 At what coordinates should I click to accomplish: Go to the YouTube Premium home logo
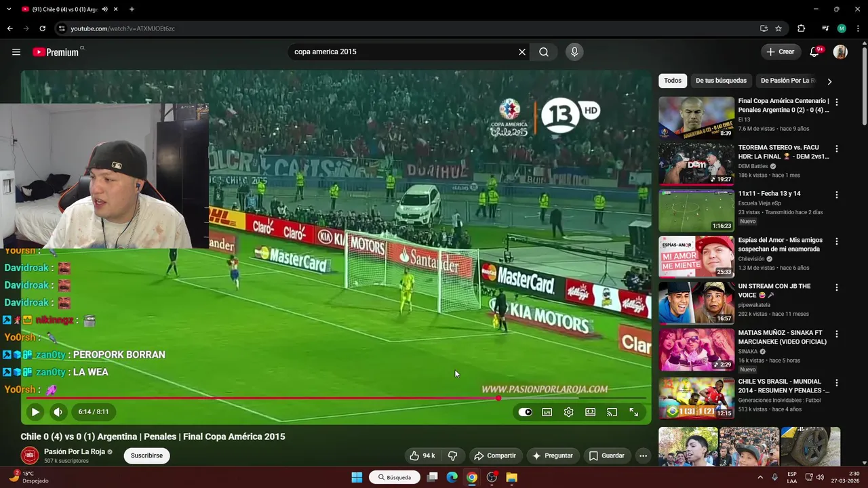pyautogui.click(x=56, y=52)
